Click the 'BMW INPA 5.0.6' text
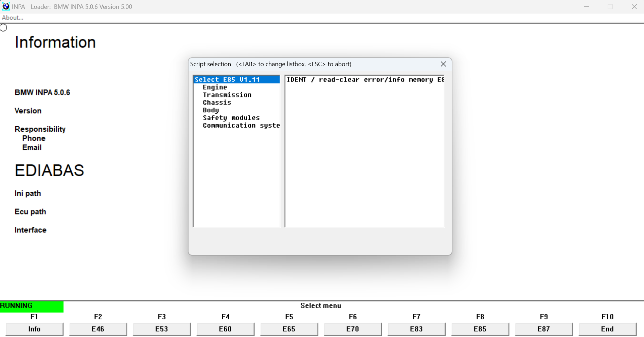The width and height of the screenshot is (644, 337). 42,93
